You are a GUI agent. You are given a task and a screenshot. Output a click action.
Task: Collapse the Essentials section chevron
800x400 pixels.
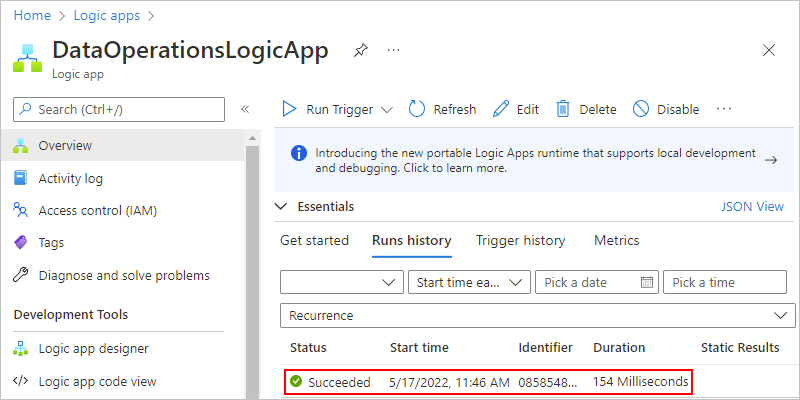tap(281, 207)
